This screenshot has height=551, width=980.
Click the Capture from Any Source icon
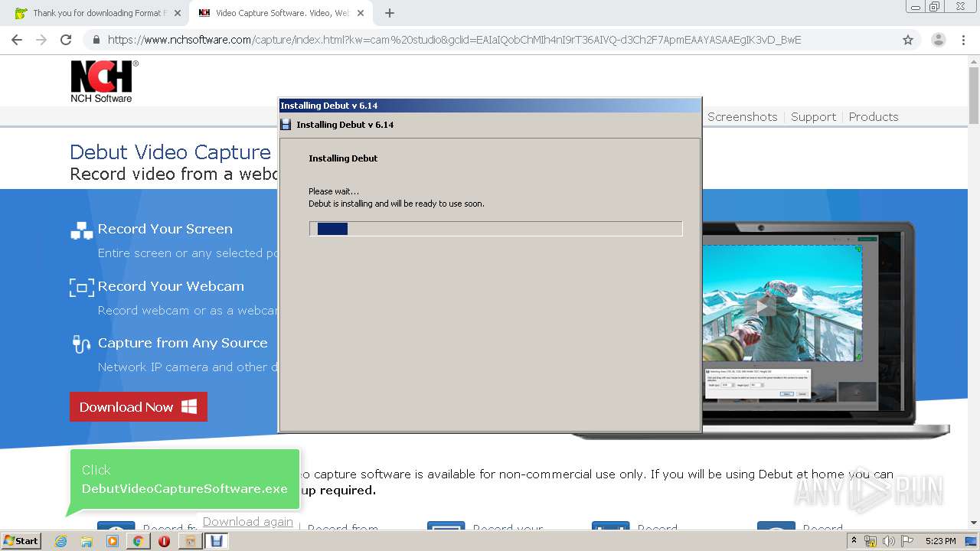pos(81,344)
